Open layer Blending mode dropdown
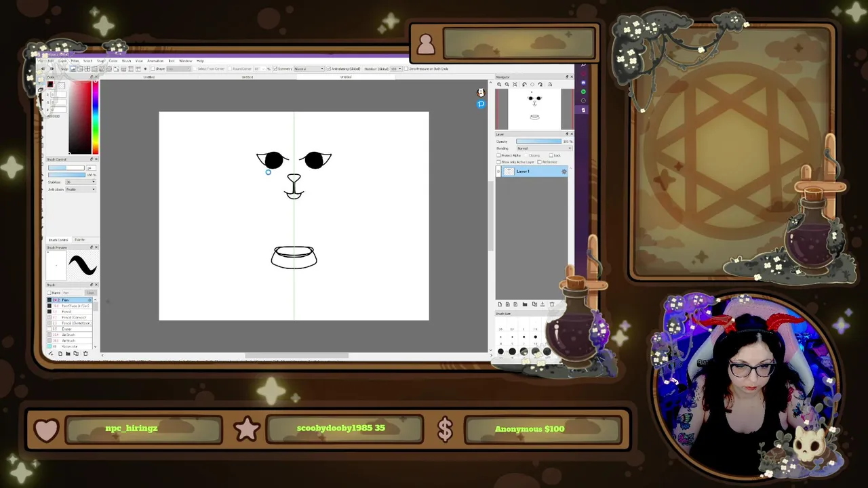 545,148
